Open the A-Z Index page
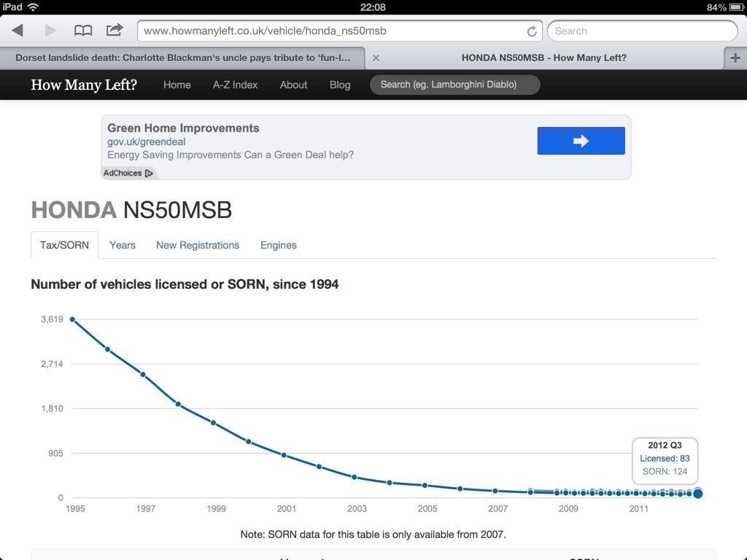Viewport: 747px width, 560px height. [x=235, y=85]
